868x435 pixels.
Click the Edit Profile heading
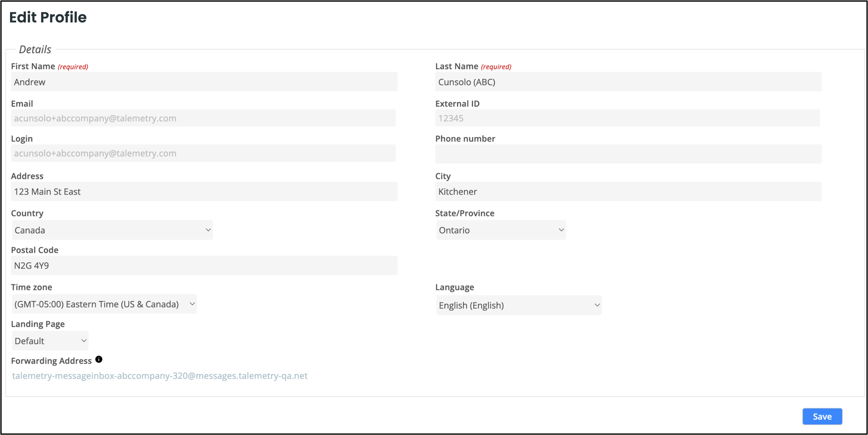coord(48,17)
